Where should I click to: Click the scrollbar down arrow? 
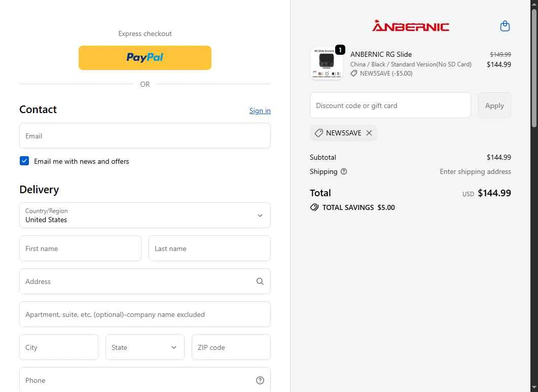pyautogui.click(x=534, y=388)
